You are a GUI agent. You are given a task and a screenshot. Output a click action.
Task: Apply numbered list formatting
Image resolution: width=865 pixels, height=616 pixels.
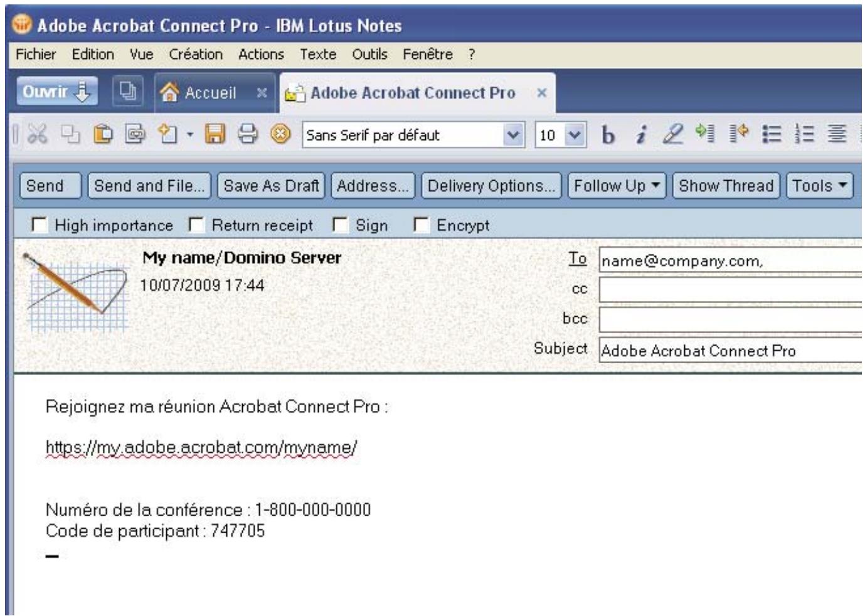click(804, 134)
